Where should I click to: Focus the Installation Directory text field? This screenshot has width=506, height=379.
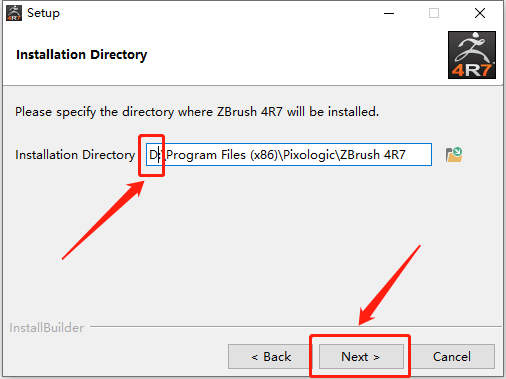click(x=289, y=155)
